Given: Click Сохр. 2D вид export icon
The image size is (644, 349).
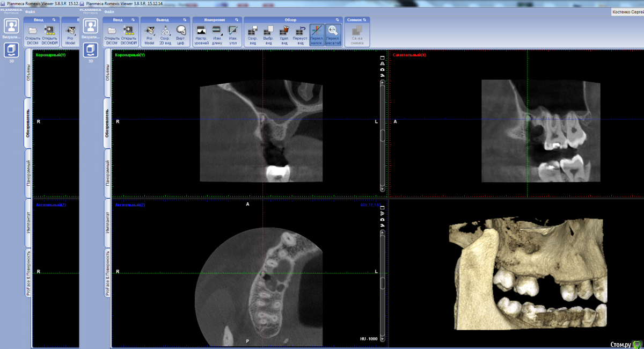Looking at the screenshot, I should pos(166,33).
